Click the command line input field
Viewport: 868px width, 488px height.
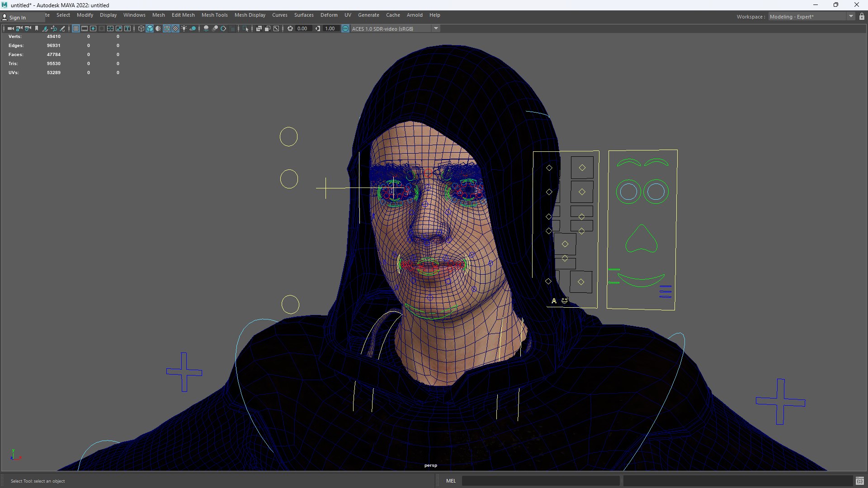[x=540, y=481]
